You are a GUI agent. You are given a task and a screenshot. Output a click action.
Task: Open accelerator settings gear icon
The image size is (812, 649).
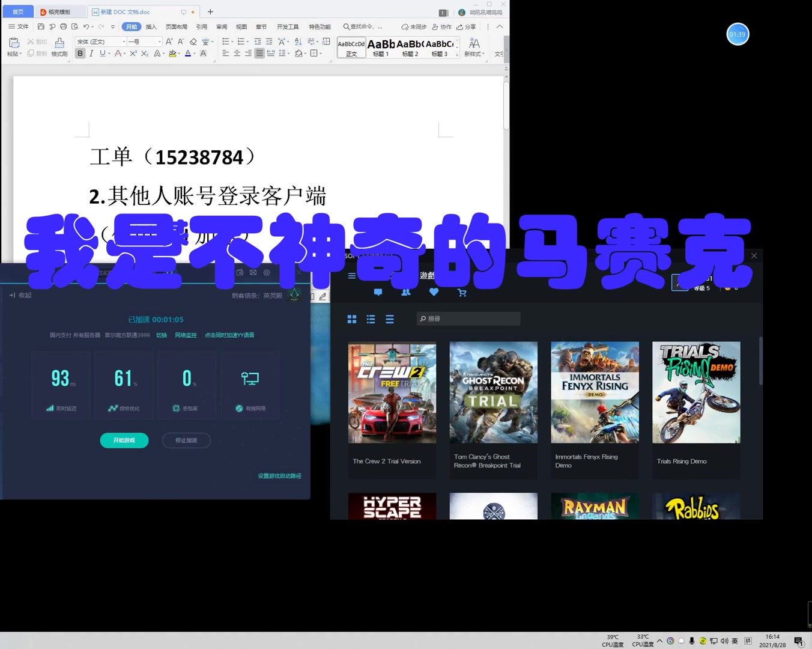tap(267, 272)
